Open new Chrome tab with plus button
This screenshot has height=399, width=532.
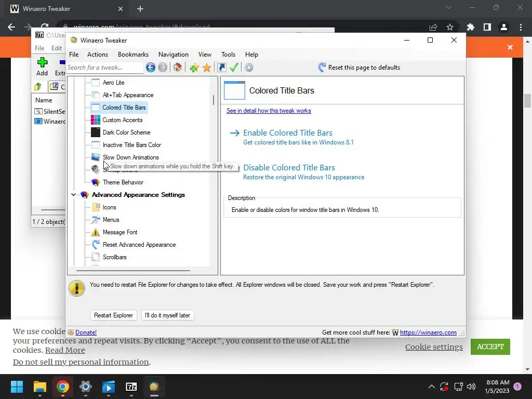[x=140, y=9]
